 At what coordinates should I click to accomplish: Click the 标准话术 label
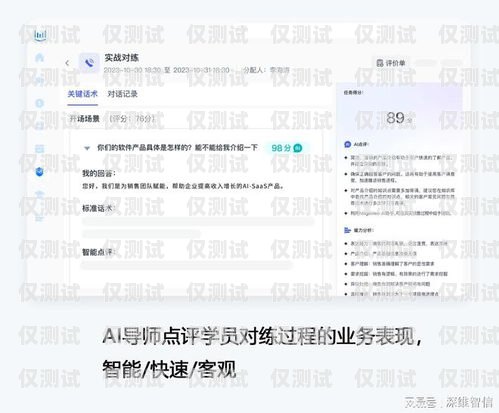[x=99, y=209]
